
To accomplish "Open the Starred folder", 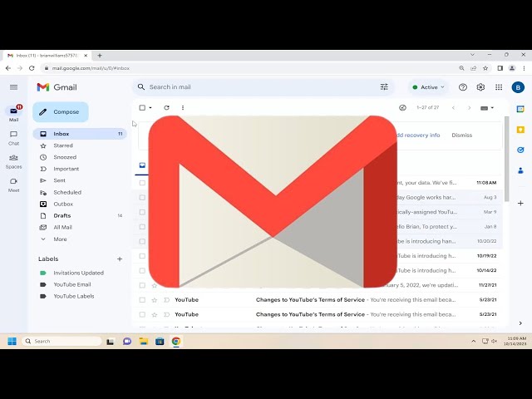I will (x=80, y=145).
